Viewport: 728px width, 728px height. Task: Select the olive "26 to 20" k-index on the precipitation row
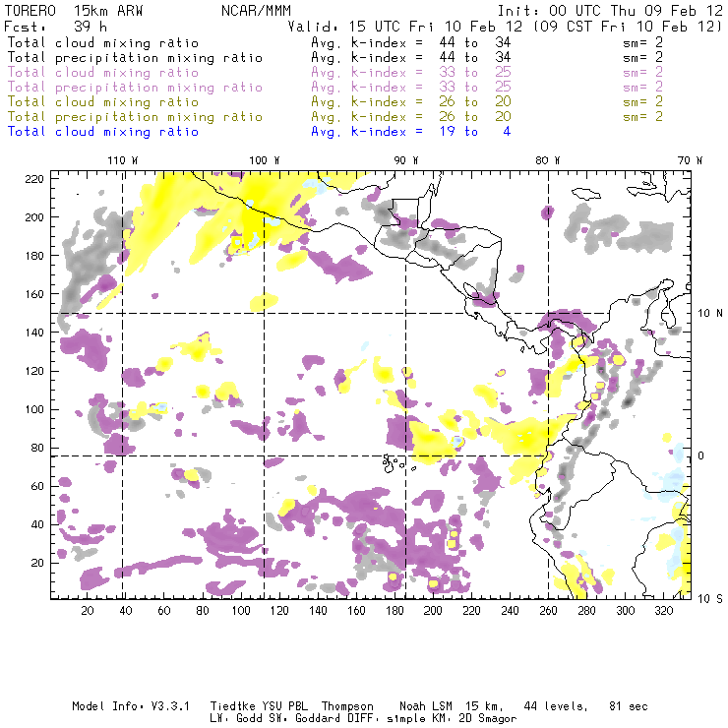point(475,116)
